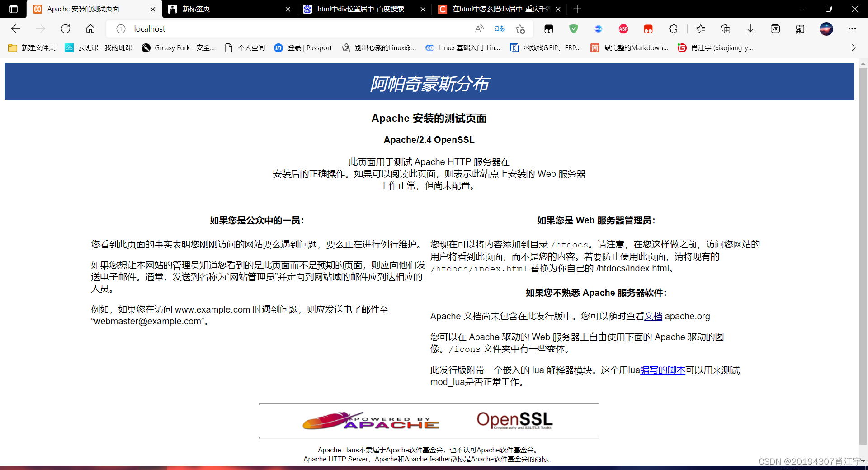Open the lua 编写的脚本 link
868x470 pixels.
tap(663, 370)
